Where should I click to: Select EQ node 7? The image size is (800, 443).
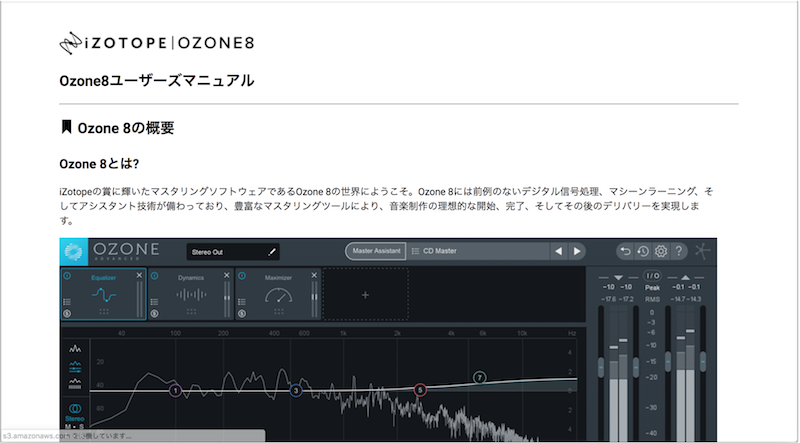[x=480, y=378]
